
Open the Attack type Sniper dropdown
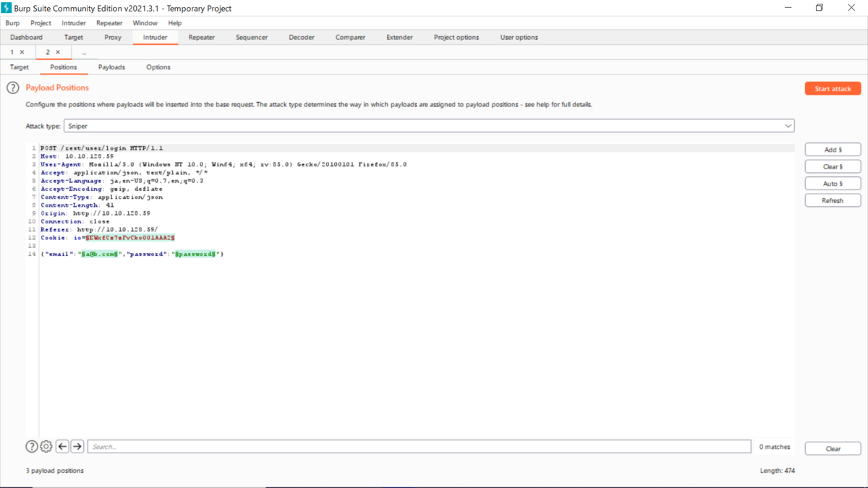click(429, 126)
